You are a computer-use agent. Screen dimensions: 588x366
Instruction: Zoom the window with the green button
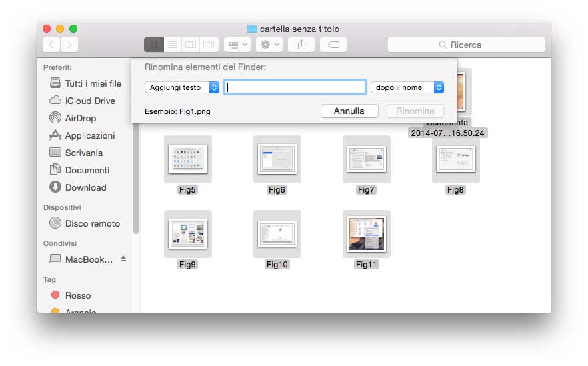(73, 29)
